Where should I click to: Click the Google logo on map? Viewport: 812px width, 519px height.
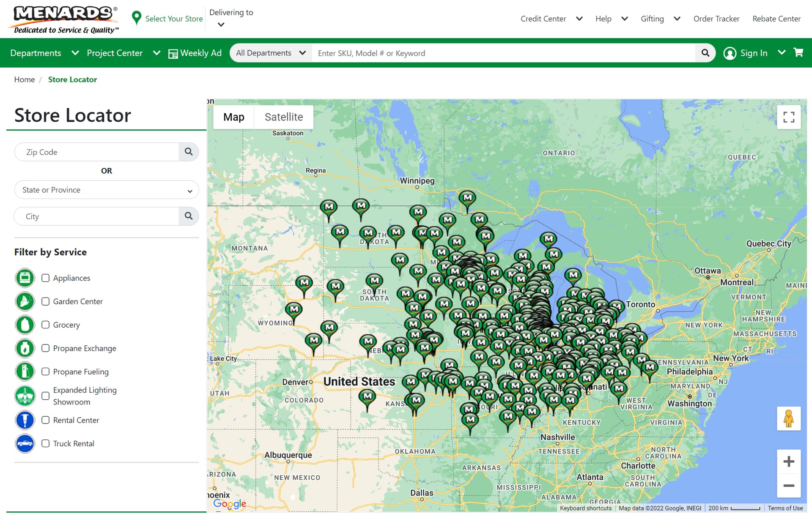coord(230,503)
